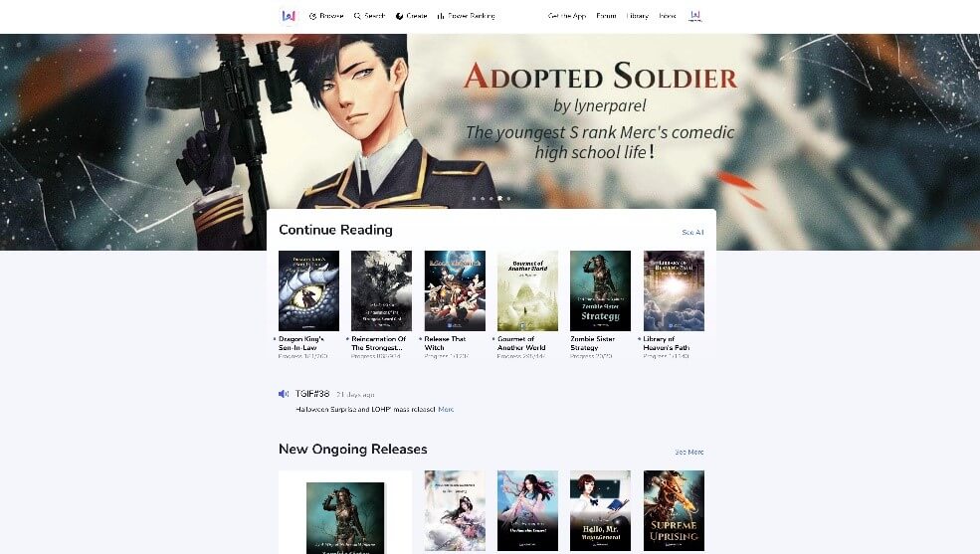980x554 pixels.
Task: Go to Library in the header
Action: [638, 16]
